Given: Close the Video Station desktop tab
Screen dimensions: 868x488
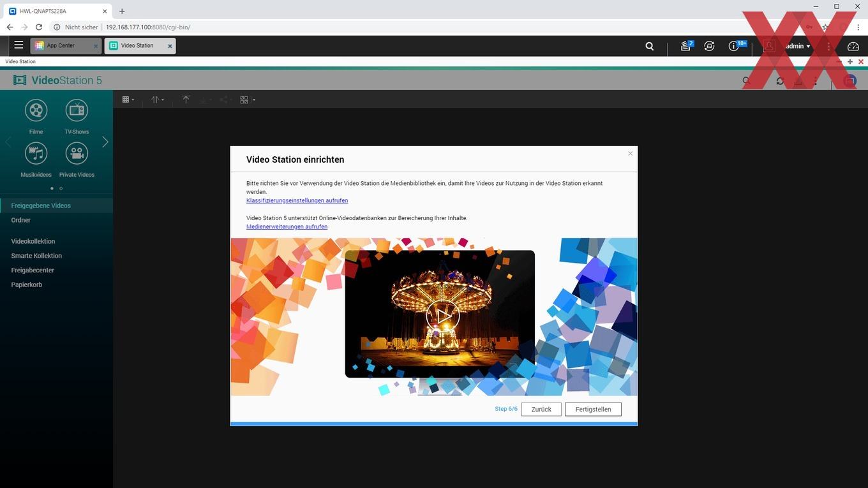Looking at the screenshot, I should (170, 46).
